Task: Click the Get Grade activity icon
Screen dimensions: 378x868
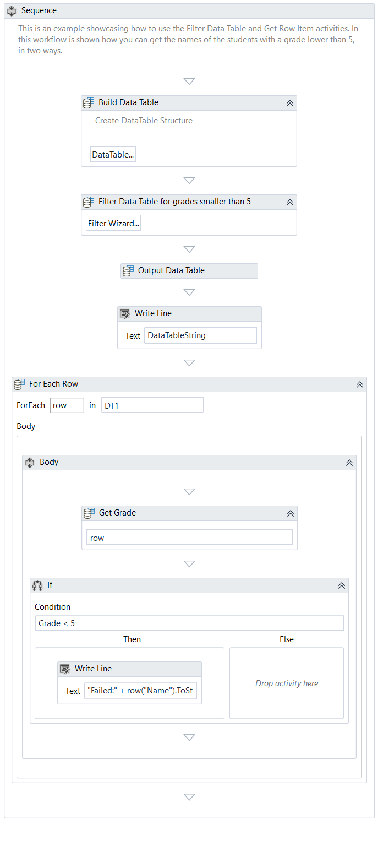Action: click(89, 513)
